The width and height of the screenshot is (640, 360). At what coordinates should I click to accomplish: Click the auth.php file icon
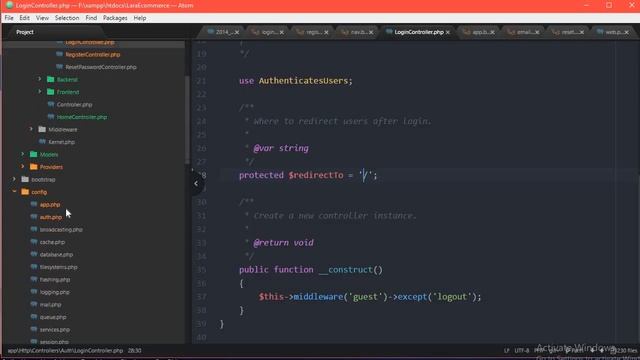[x=34, y=217]
